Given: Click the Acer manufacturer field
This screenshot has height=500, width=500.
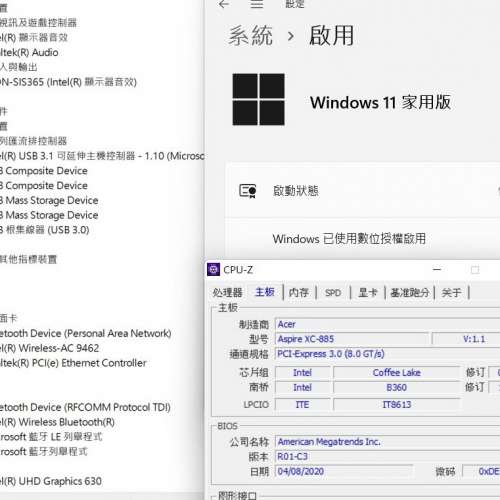Looking at the screenshot, I should point(388,324).
